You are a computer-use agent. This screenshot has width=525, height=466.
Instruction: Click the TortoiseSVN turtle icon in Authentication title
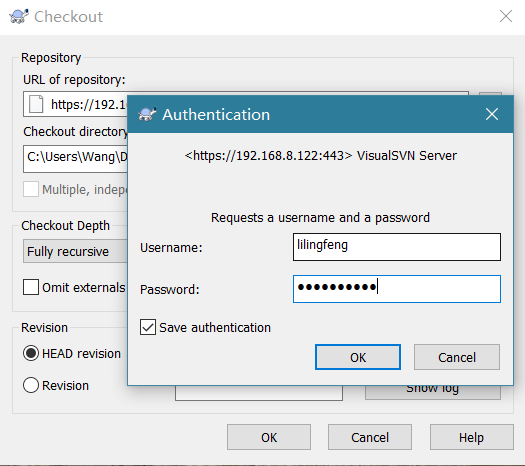147,114
